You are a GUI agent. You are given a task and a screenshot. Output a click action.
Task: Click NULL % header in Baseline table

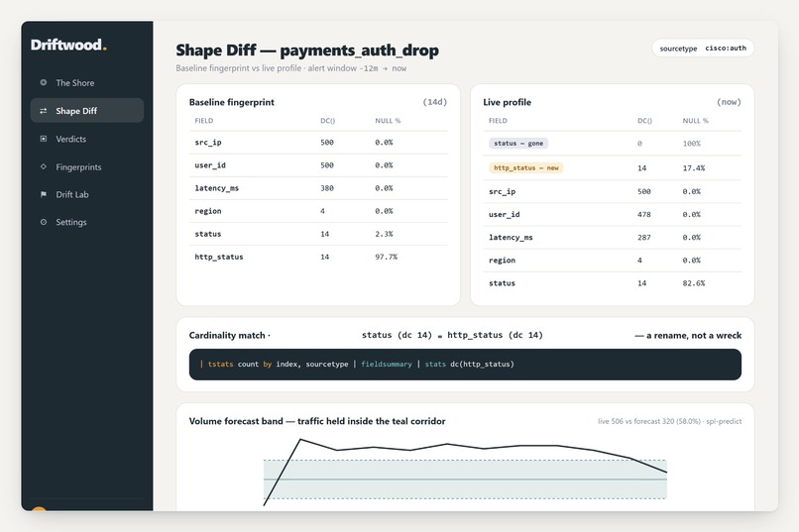tap(388, 121)
